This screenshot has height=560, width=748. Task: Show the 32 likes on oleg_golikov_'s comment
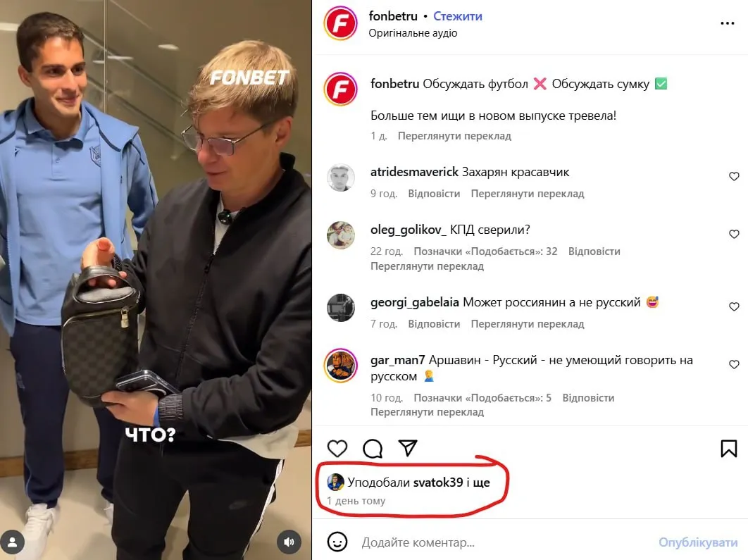tap(485, 251)
